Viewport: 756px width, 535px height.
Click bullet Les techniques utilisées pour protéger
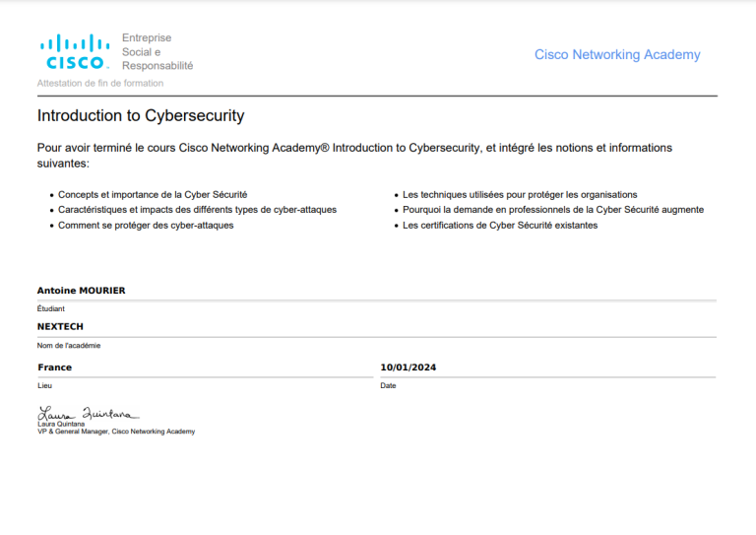click(x=520, y=194)
